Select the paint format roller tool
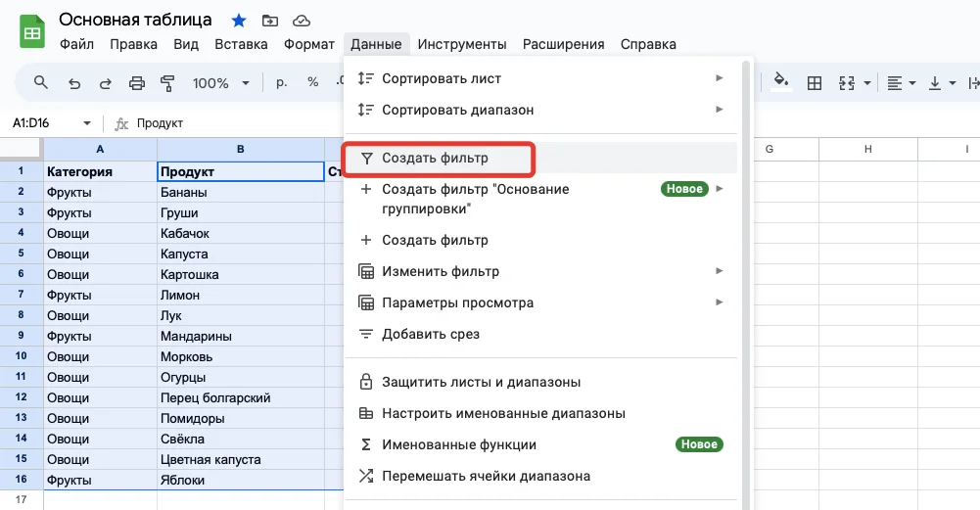Viewport: 980px width, 510px height. [x=166, y=83]
